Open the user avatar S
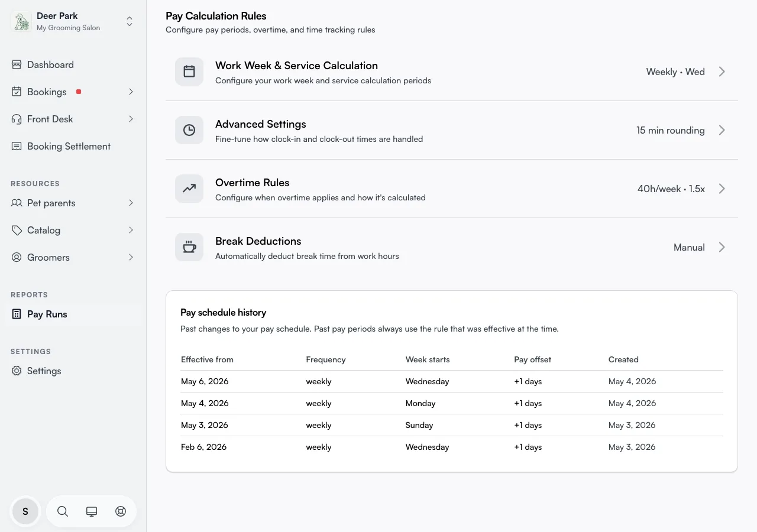 tap(25, 511)
